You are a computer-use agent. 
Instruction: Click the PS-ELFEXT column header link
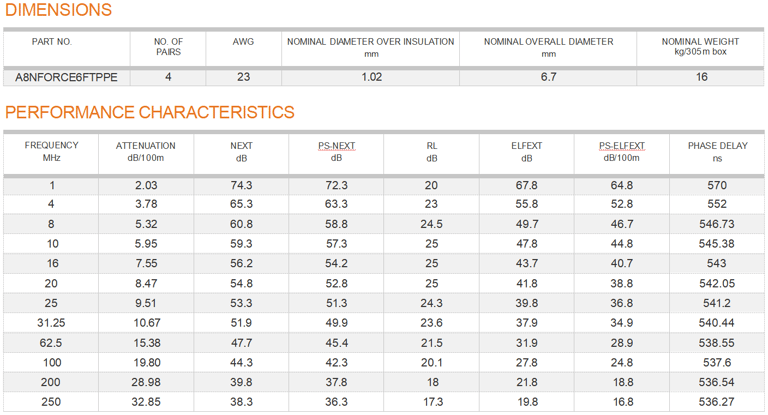622,146
